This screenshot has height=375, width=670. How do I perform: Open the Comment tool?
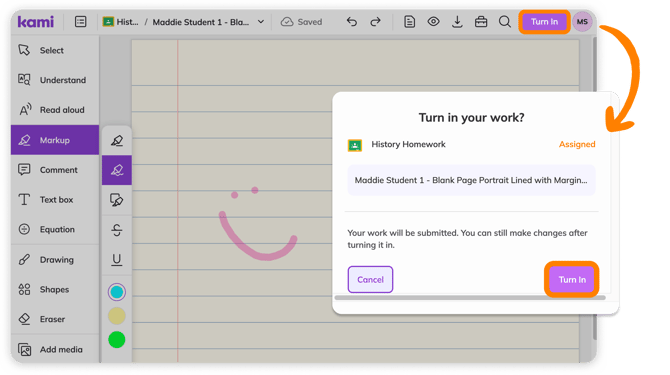coord(55,170)
